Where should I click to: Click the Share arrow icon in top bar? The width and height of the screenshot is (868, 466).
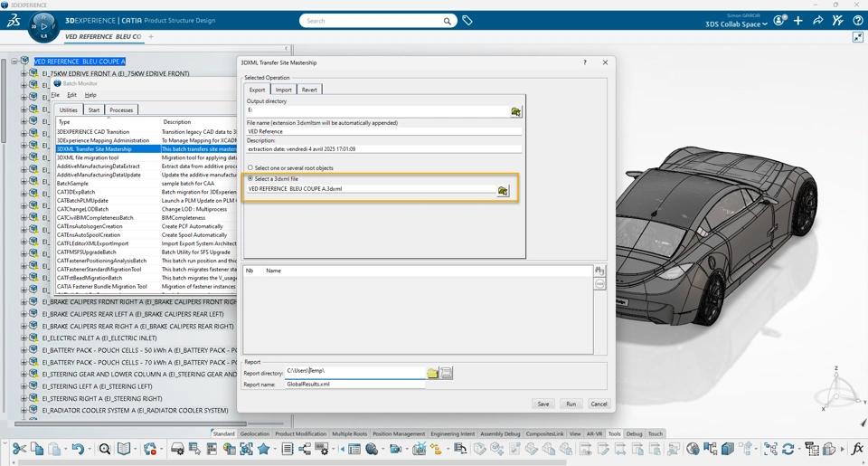818,20
